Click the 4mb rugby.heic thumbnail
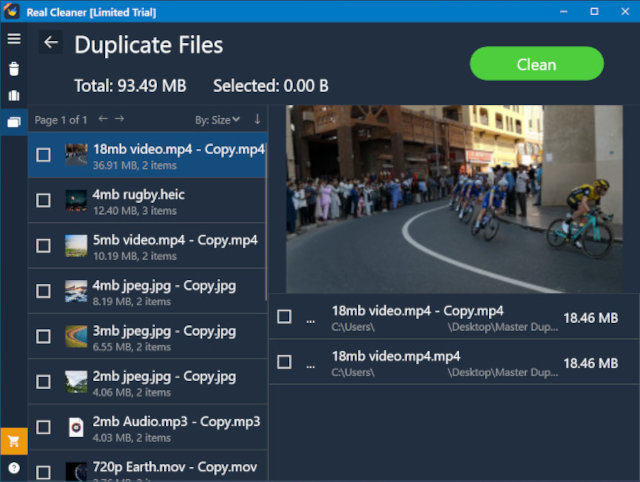Viewport: 640px width, 482px height. pyautogui.click(x=76, y=200)
